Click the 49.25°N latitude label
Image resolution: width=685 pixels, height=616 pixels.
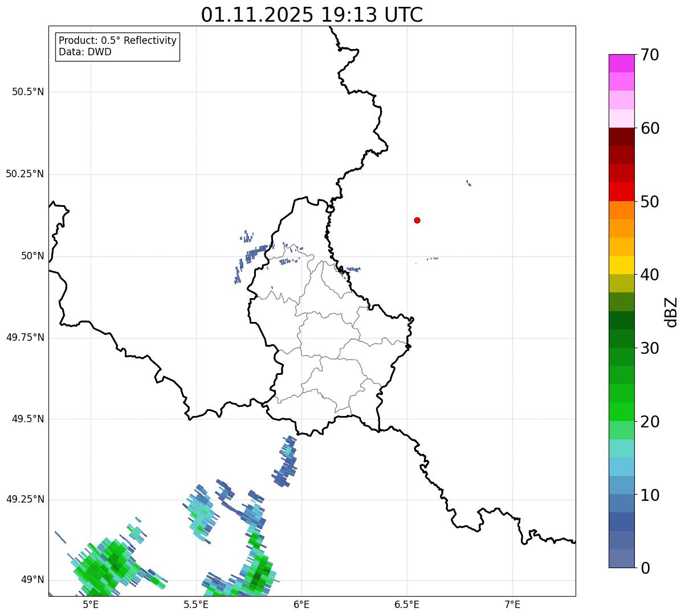tap(25, 499)
